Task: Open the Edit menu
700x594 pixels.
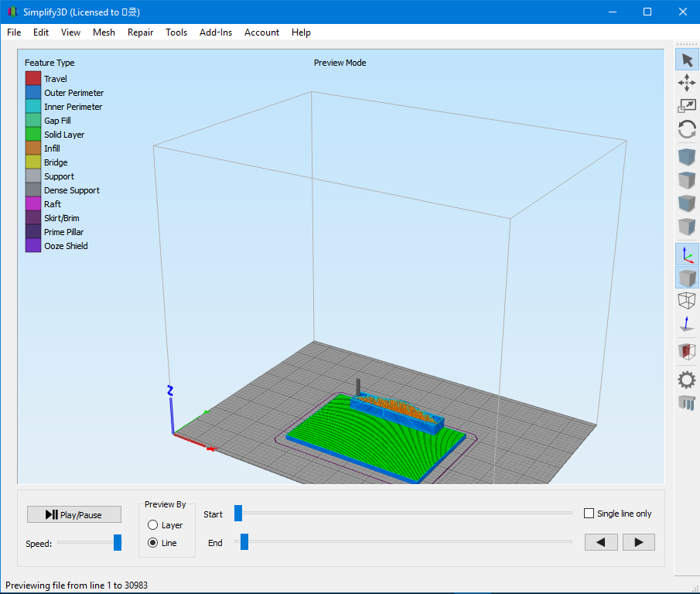Action: click(41, 32)
